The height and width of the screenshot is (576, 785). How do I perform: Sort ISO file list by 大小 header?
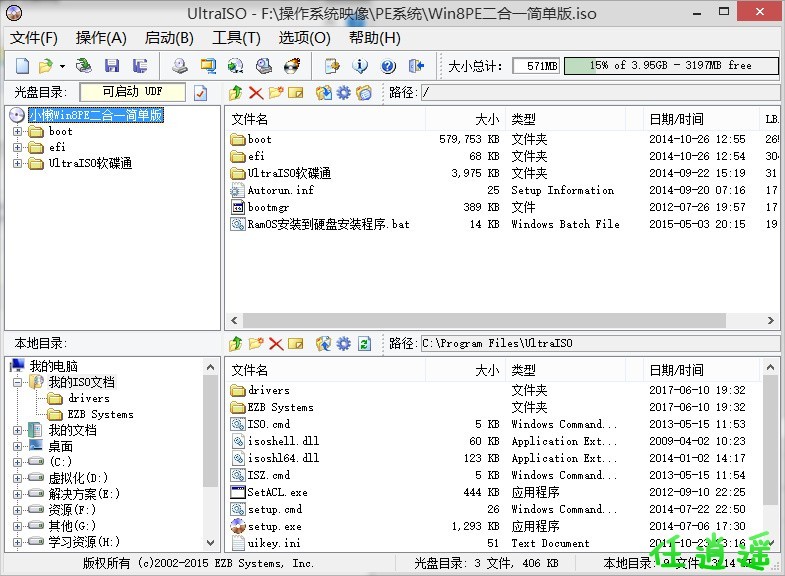point(465,119)
